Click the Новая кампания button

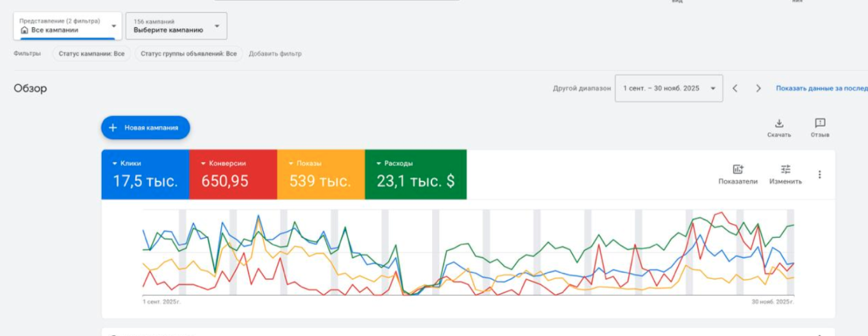(145, 128)
